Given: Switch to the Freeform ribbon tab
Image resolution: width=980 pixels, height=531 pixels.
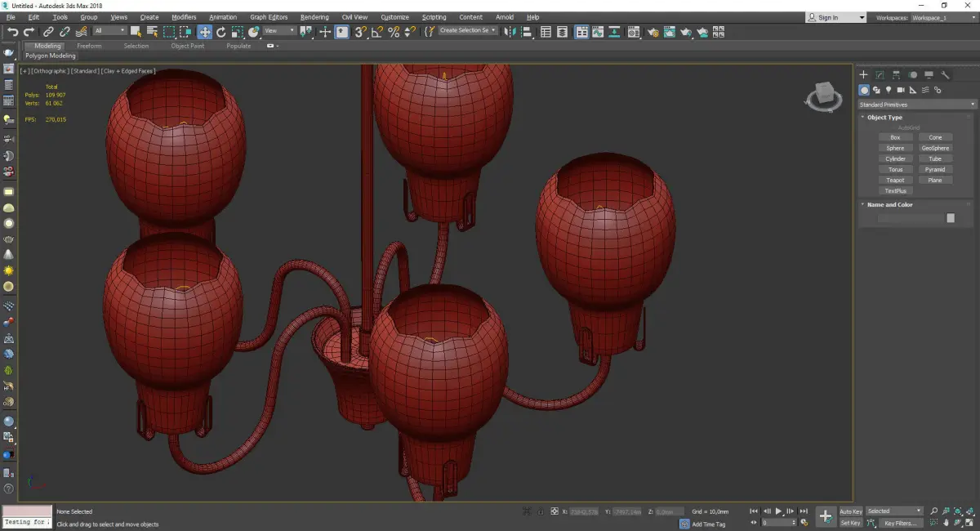Looking at the screenshot, I should (89, 46).
